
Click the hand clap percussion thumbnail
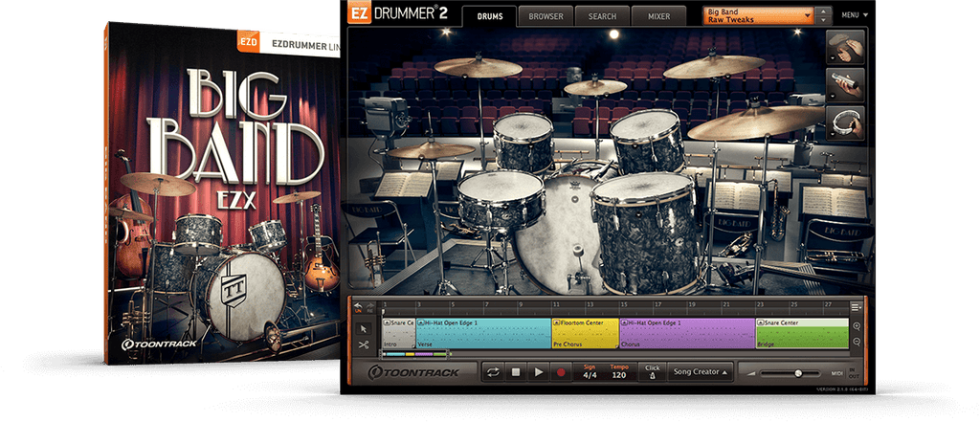pyautogui.click(x=845, y=48)
